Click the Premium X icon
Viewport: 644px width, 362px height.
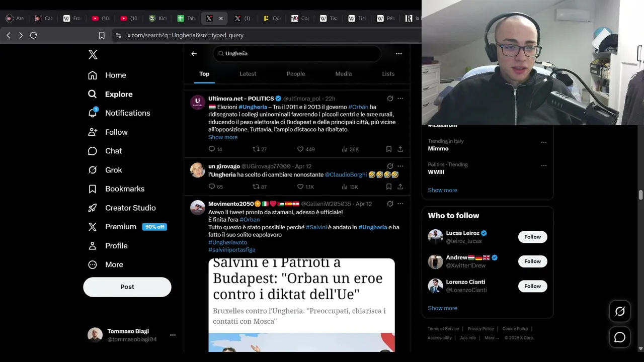93,227
